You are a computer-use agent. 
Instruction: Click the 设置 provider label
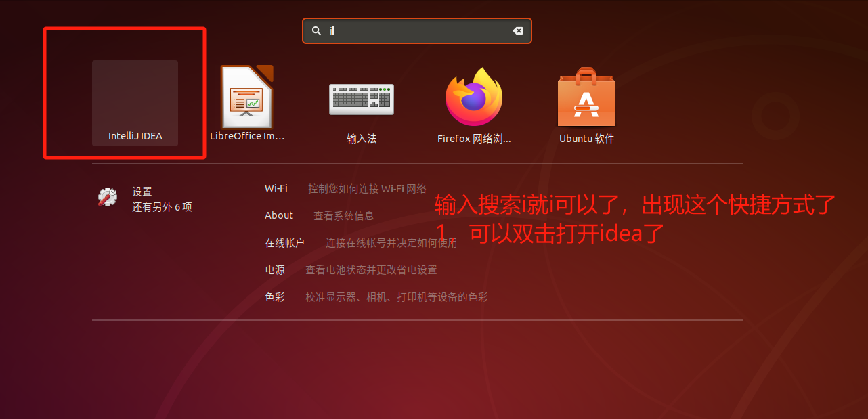142,192
